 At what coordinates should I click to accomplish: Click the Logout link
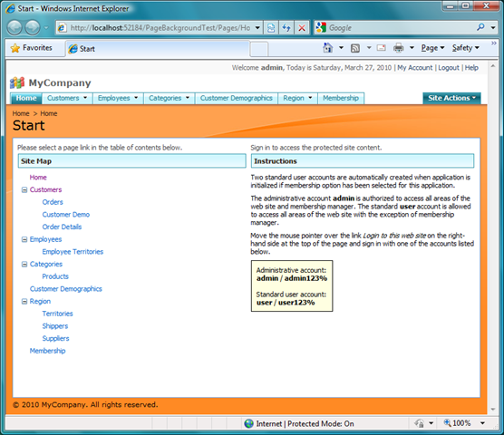coord(449,68)
